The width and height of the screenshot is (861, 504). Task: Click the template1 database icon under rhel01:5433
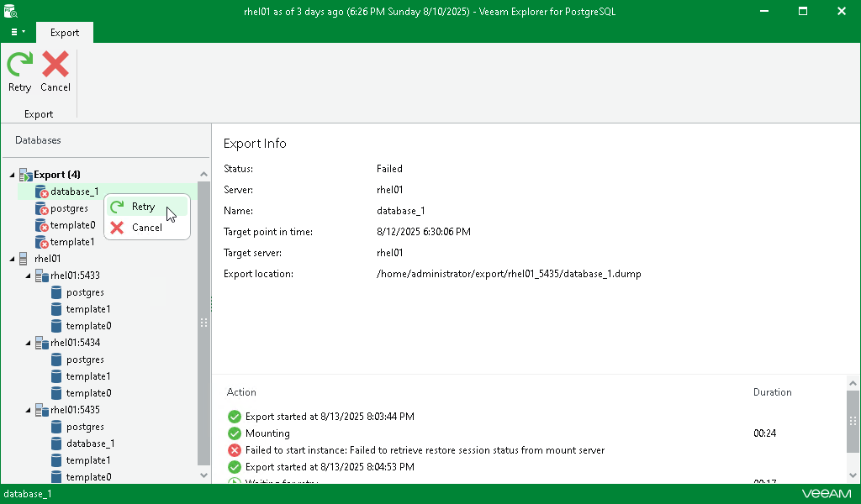[x=56, y=309]
